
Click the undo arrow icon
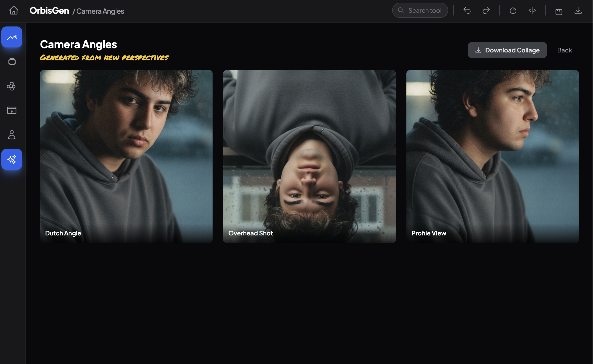[x=467, y=10]
